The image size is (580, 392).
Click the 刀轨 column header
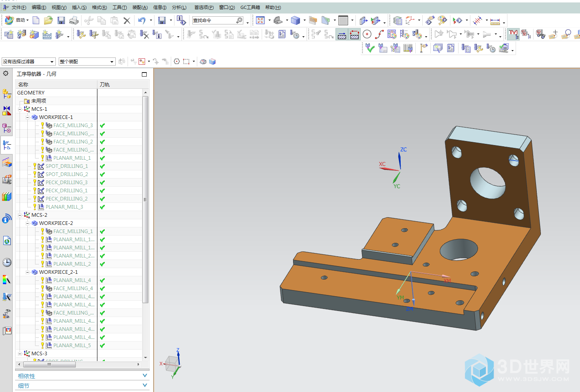[123, 84]
